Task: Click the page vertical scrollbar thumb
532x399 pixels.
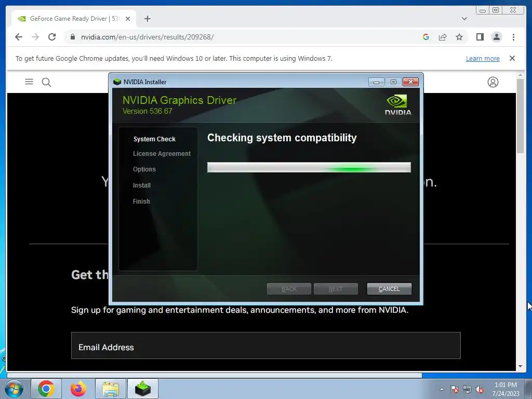Action: pos(520,116)
